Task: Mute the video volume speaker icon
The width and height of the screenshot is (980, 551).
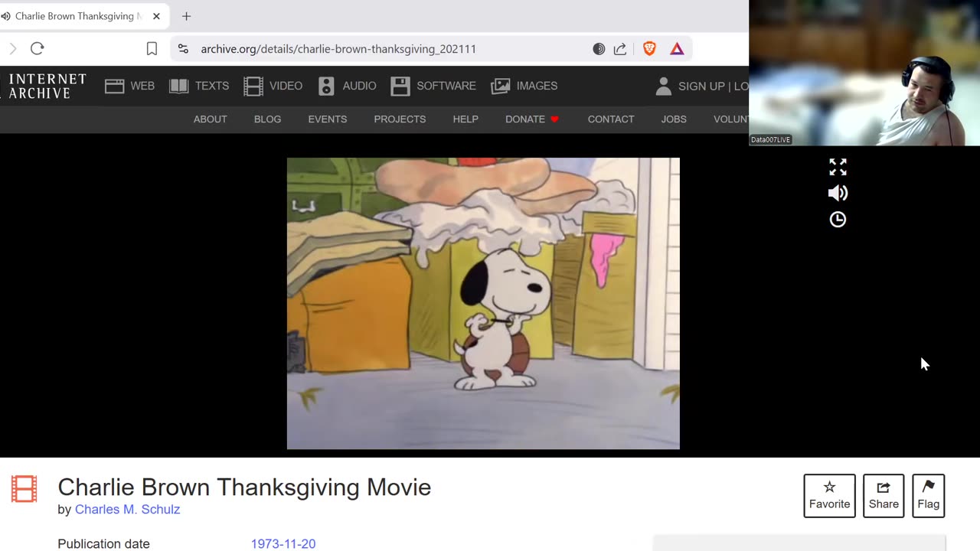Action: click(x=838, y=193)
